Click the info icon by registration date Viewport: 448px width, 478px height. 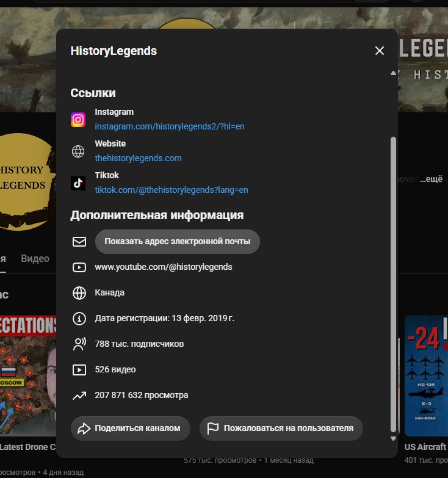(x=79, y=319)
